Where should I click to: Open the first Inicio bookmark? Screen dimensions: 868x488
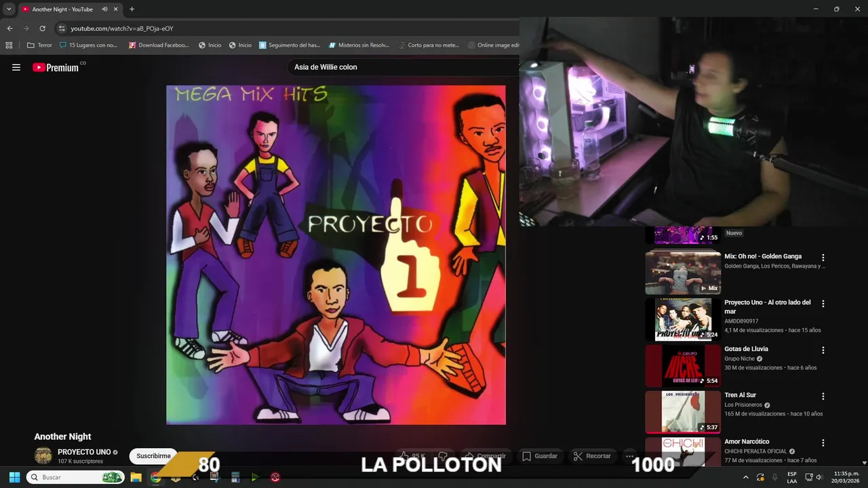click(x=210, y=45)
